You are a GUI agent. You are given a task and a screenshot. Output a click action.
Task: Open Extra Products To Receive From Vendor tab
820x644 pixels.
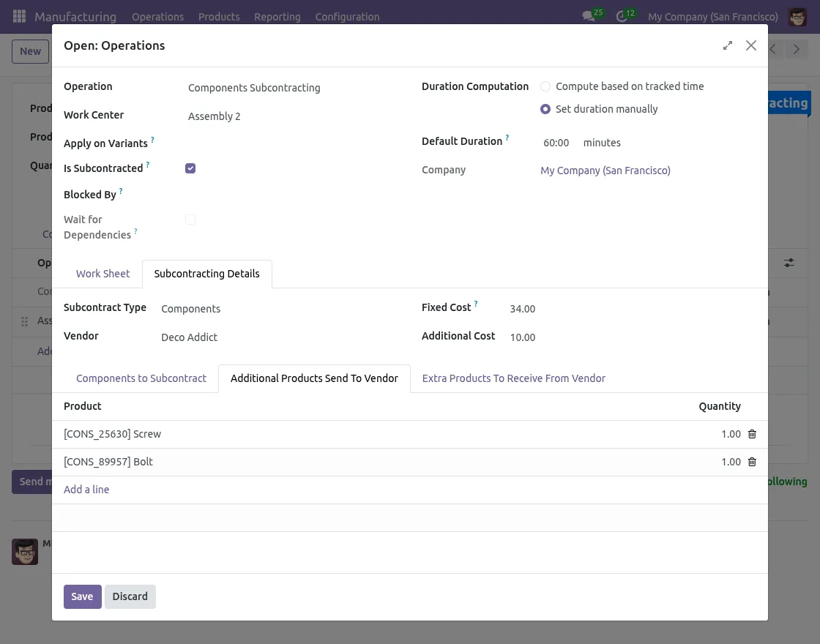click(x=514, y=378)
